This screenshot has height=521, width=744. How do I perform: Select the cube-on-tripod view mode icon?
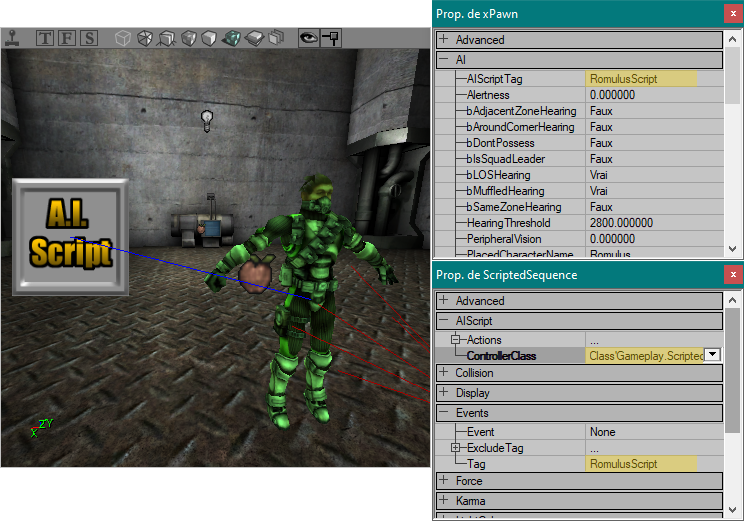167,38
